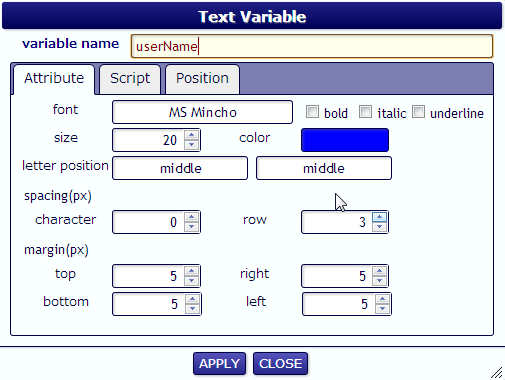This screenshot has height=380, width=505.
Task: Increase row spacing up arrow
Action: (x=379, y=217)
